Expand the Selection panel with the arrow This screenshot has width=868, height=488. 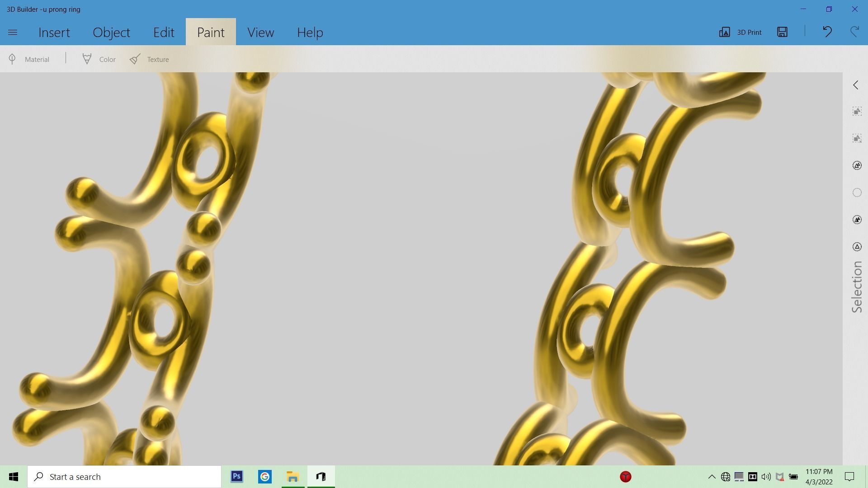pyautogui.click(x=856, y=85)
